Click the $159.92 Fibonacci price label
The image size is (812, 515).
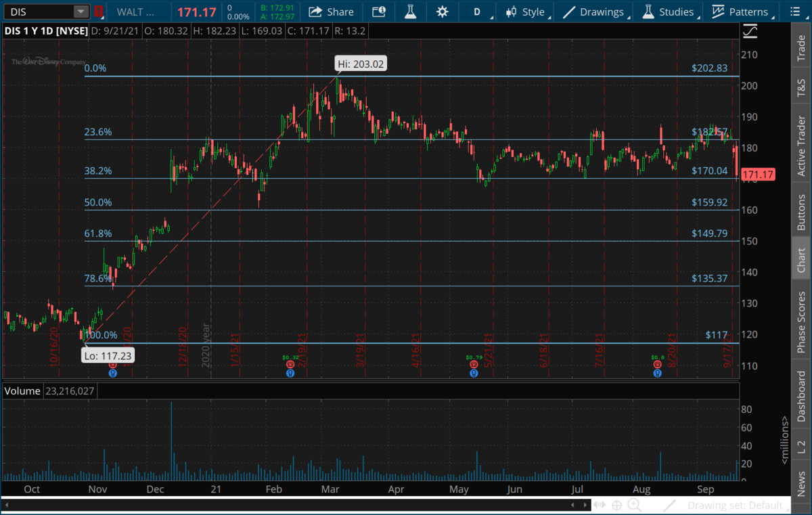click(709, 202)
